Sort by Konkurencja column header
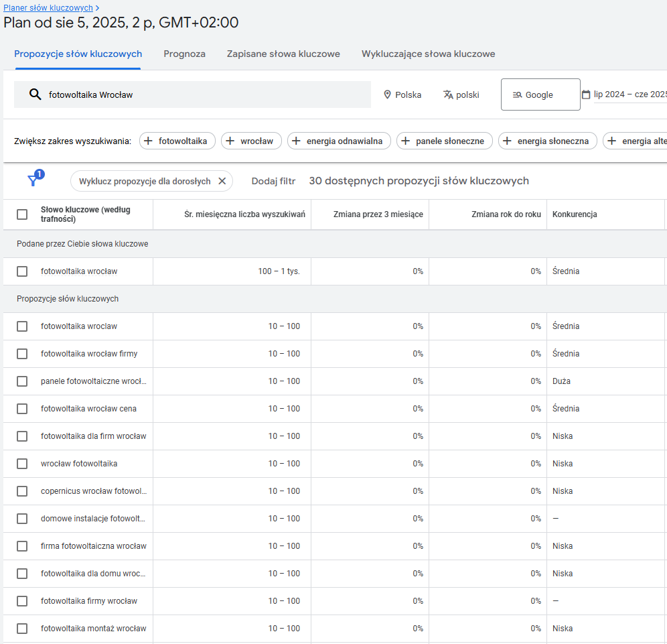This screenshot has height=644, width=667. pos(575,214)
